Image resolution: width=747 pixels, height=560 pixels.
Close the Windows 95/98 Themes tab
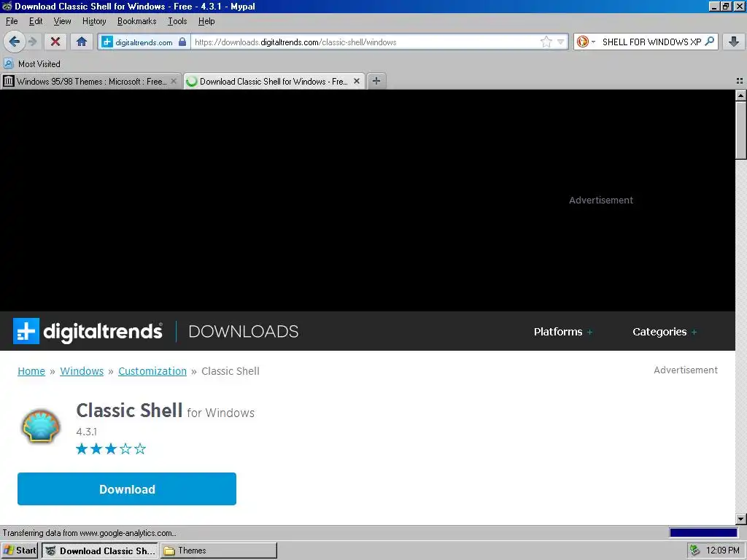(x=174, y=82)
